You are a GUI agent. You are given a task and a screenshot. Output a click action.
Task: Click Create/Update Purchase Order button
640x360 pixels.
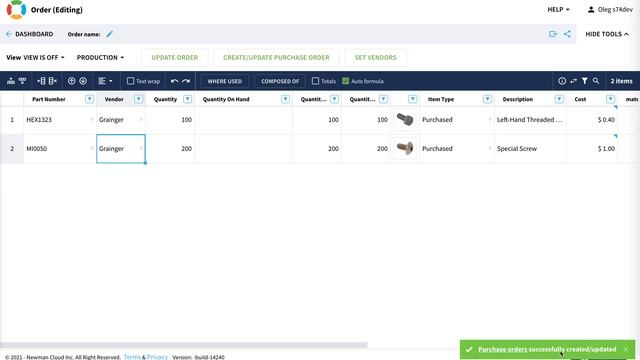tap(276, 58)
